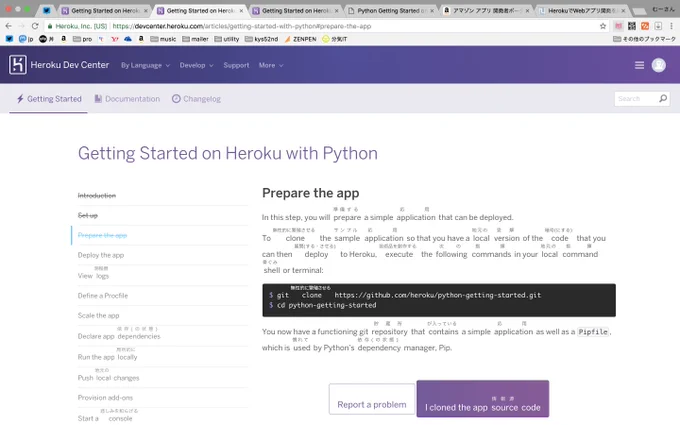This screenshot has width=680, height=425.
Task: Open the utility bookmarks folder
Action: [226, 39]
